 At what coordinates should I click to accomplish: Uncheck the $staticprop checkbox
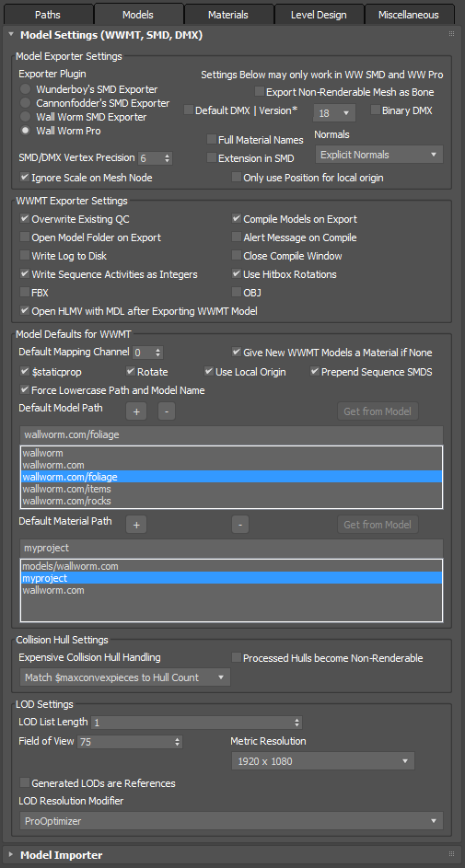tap(25, 372)
